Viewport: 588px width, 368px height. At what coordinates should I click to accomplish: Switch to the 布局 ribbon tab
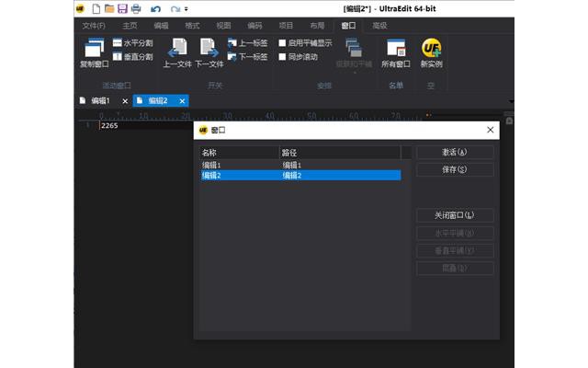(x=317, y=26)
